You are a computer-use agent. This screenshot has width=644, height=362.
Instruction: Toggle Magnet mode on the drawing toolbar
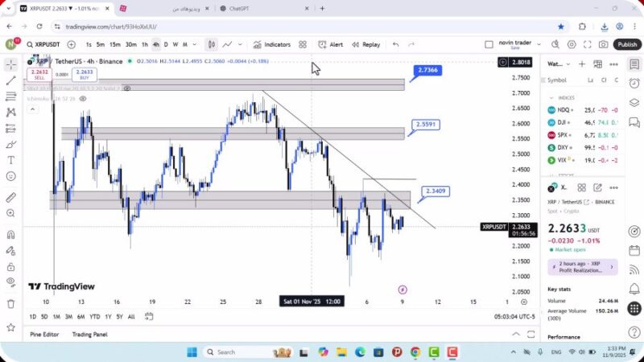[11, 235]
